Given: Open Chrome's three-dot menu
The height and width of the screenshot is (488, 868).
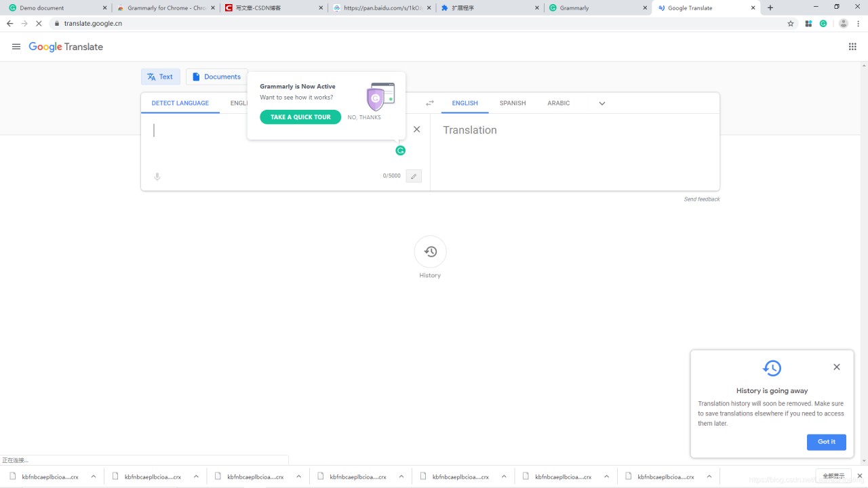Looking at the screenshot, I should pyautogui.click(x=859, y=23).
